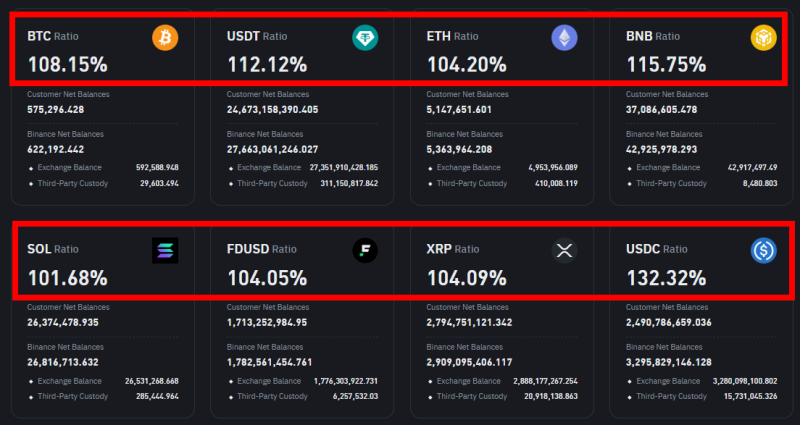Click the 101.68% SOL ratio value
The width and height of the screenshot is (800, 425).
[x=67, y=278]
